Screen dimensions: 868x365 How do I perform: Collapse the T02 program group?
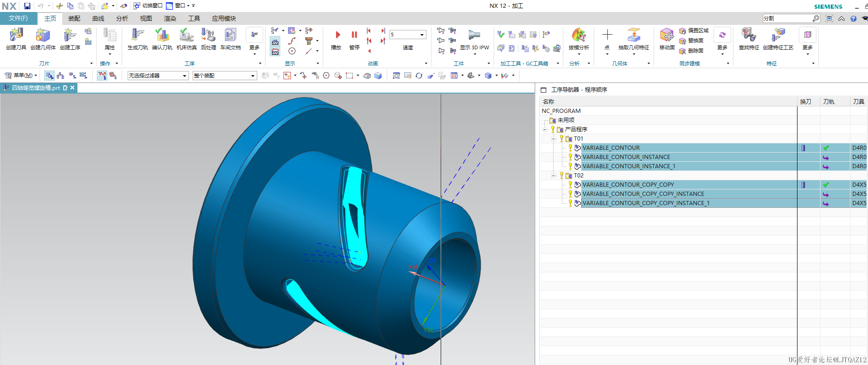coord(554,176)
